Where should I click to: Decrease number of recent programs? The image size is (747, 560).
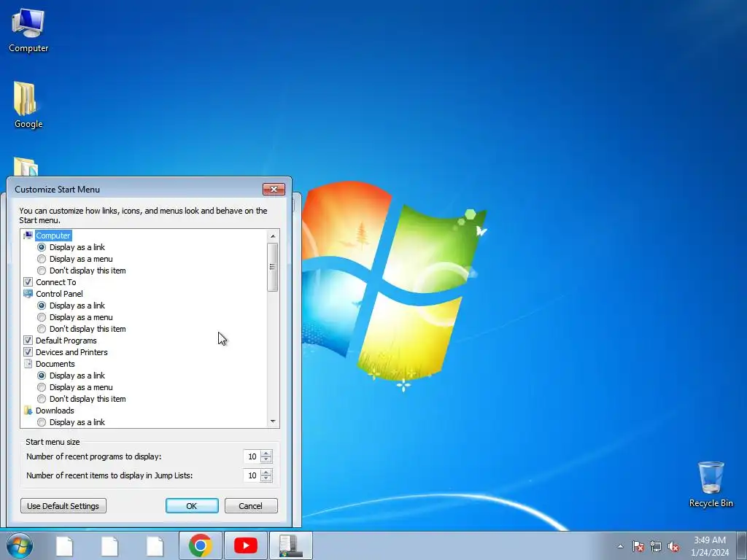266,460
